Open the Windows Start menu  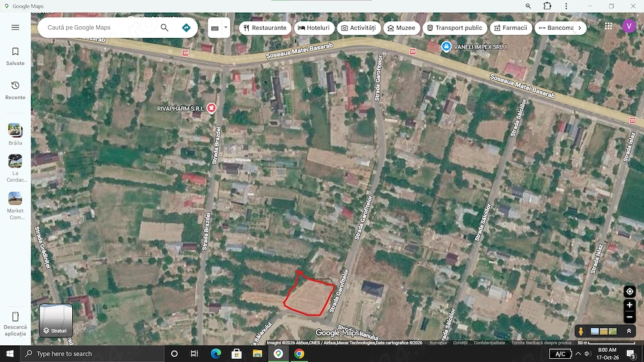(x=10, y=354)
